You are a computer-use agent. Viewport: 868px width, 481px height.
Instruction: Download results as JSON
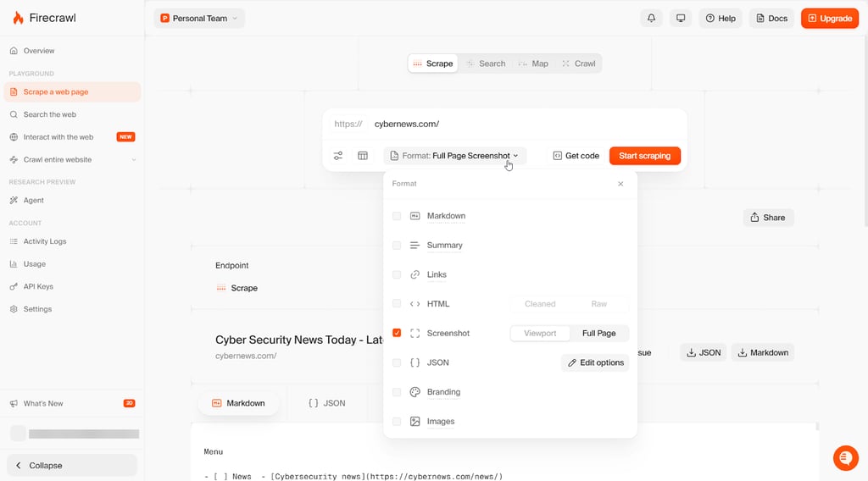click(x=704, y=353)
